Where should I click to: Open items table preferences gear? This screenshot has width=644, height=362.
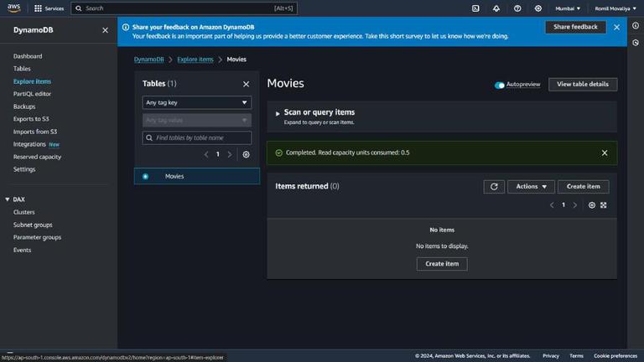click(591, 204)
